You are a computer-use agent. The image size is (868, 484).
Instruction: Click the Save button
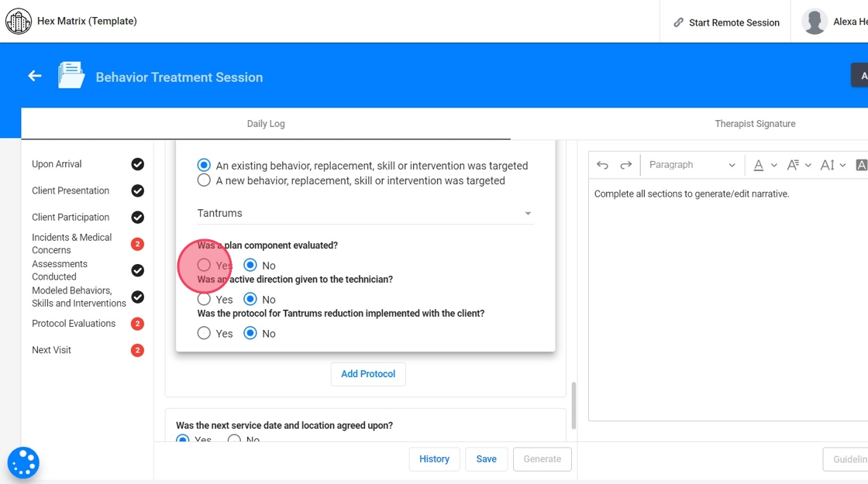pos(486,459)
